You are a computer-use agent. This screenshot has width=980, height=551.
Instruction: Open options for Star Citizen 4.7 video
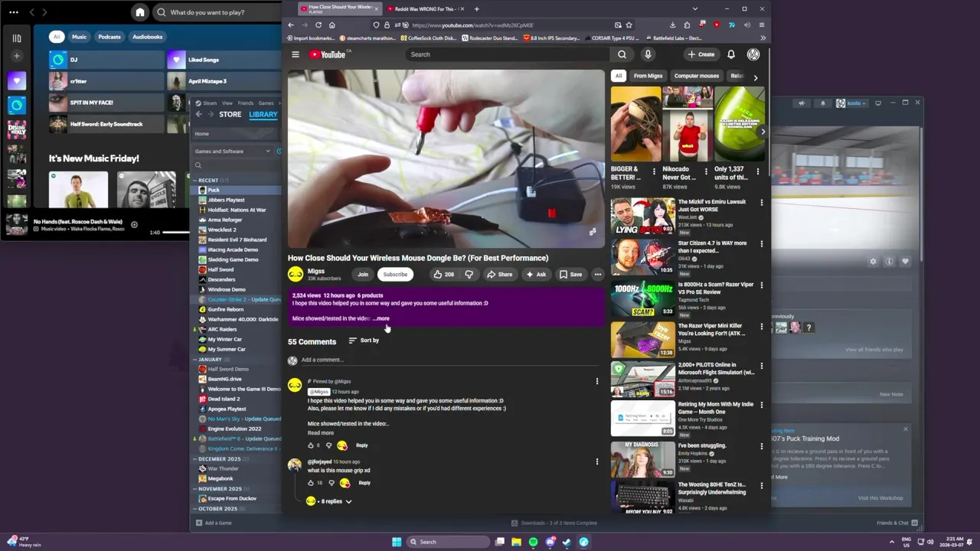[761, 243]
